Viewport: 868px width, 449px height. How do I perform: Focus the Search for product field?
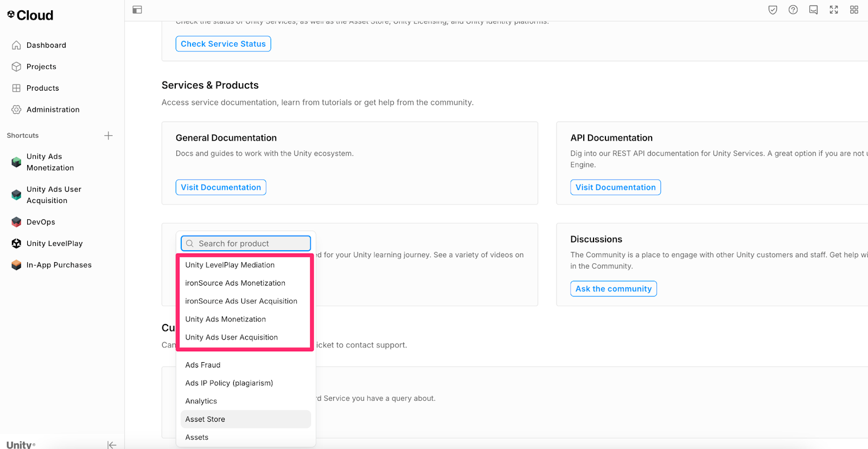pos(246,244)
